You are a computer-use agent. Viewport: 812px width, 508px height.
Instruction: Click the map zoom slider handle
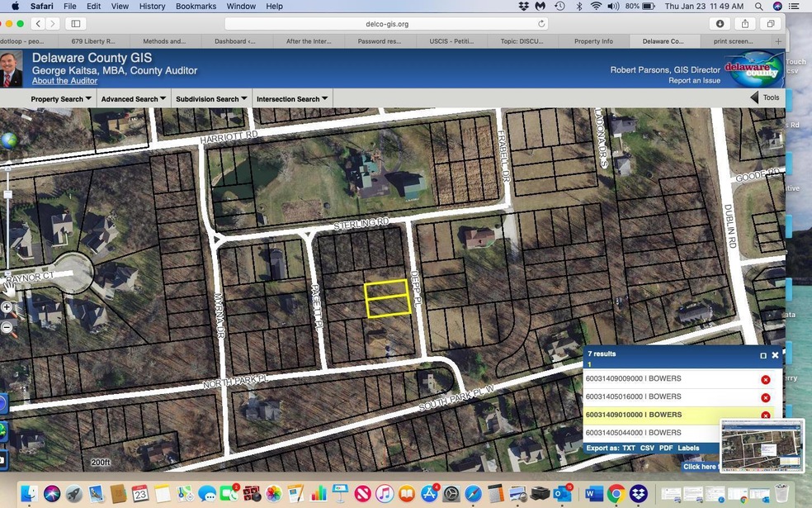pyautogui.click(x=7, y=195)
